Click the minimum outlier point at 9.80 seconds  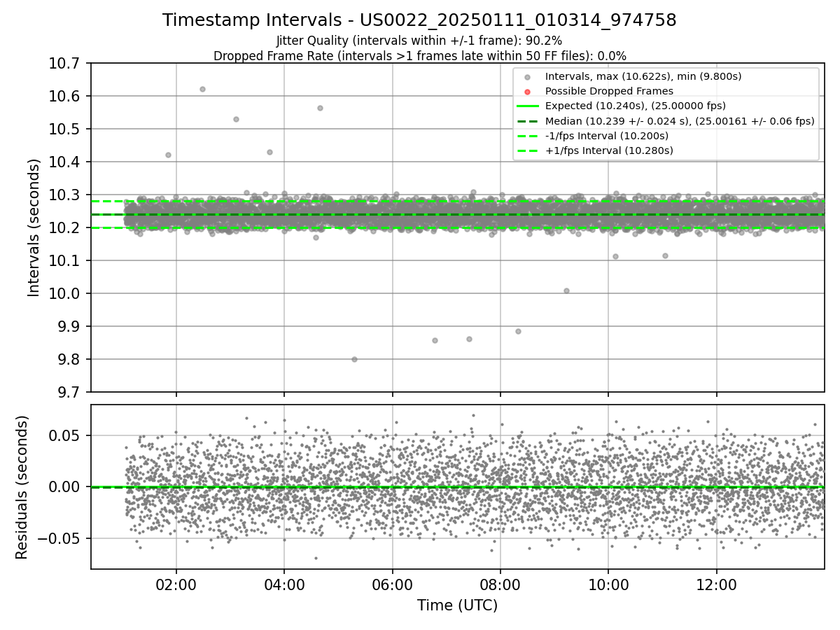(x=354, y=359)
